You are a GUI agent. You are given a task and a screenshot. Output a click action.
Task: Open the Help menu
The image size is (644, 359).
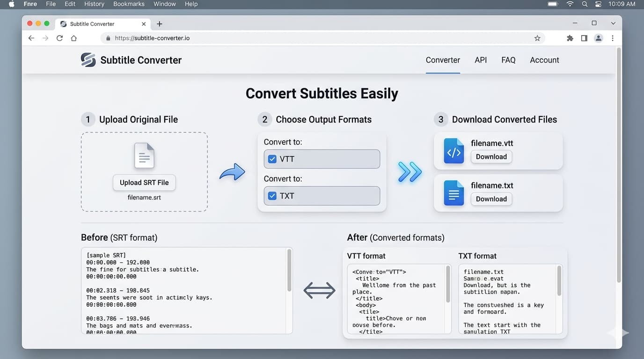pos(191,4)
